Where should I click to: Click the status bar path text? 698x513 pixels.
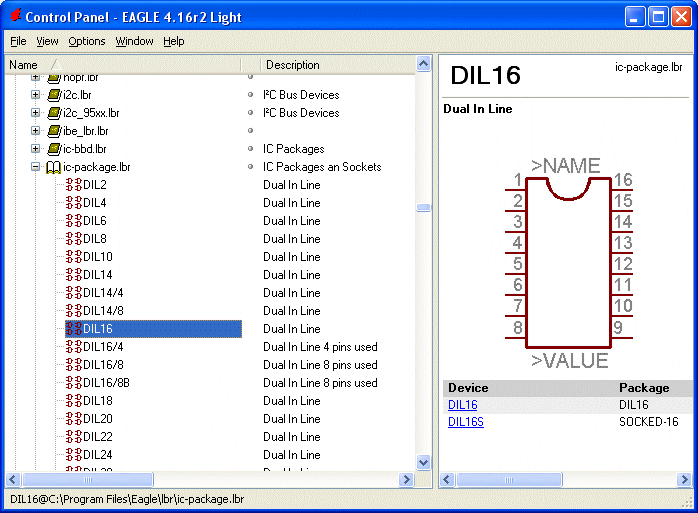point(127,499)
